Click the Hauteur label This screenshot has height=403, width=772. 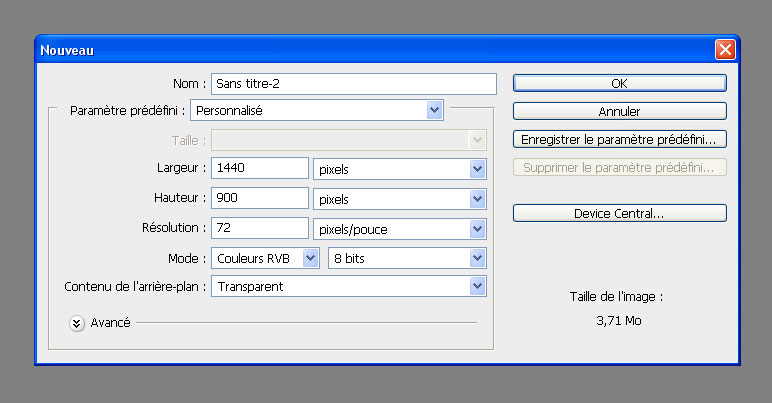[x=180, y=198]
